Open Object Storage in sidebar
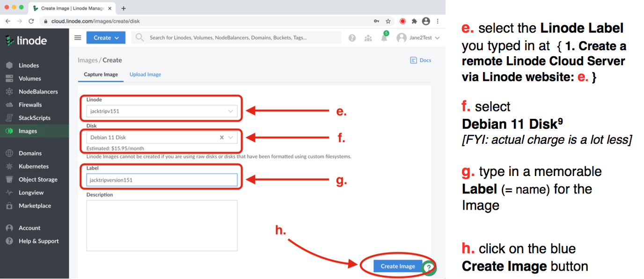Screen dimensions: 644x279 pos(38,179)
